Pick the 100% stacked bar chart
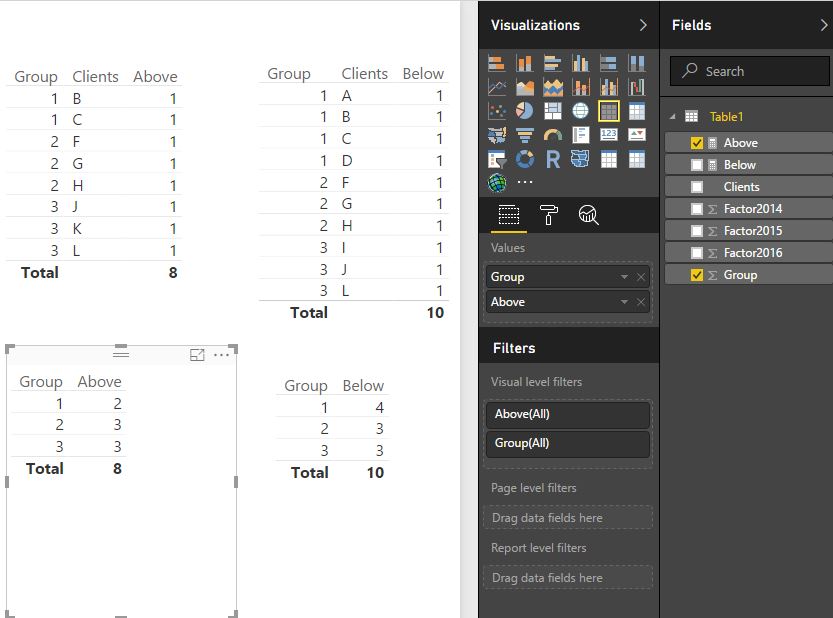 (608, 63)
